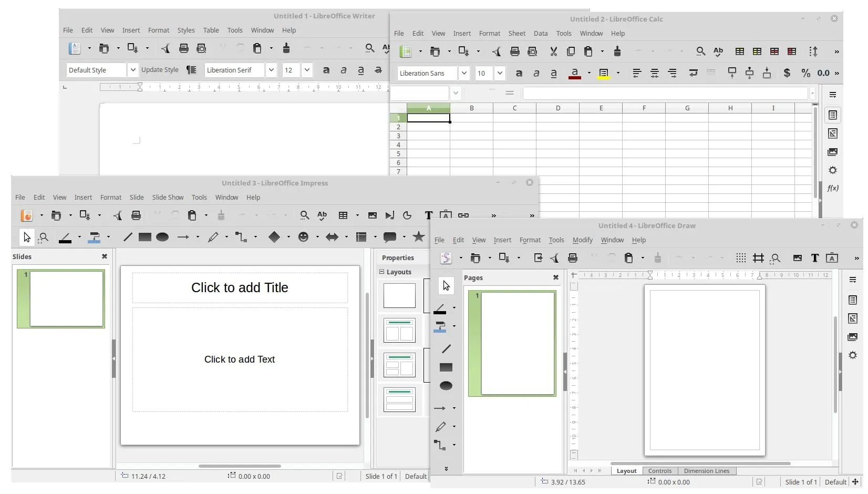Click the 'Click to add Title' placeholder

240,287
